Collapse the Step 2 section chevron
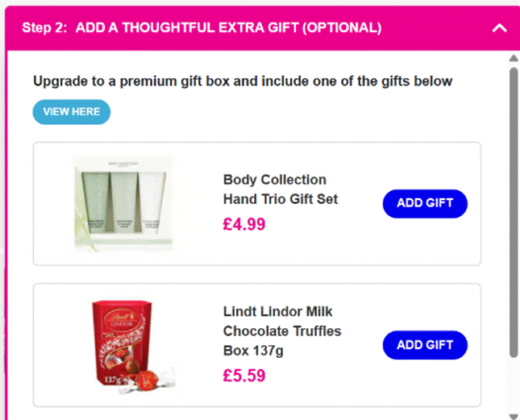Screen dimensions: 520x420 (499, 28)
